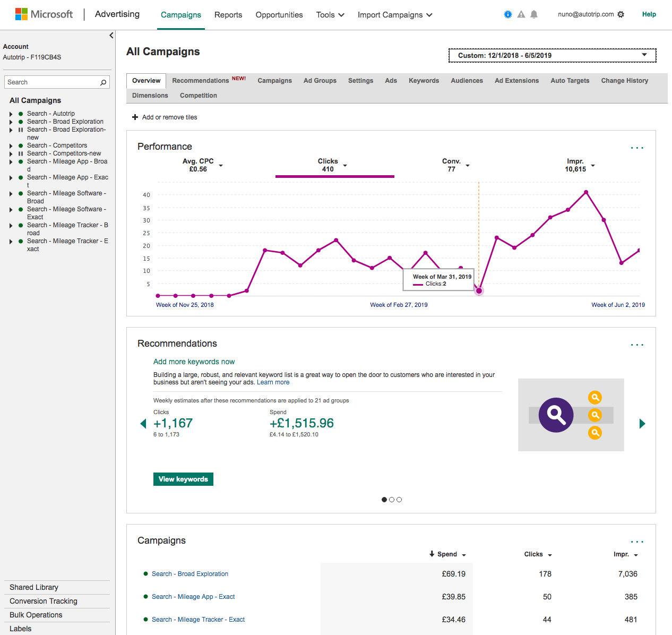Click the View keywords button
This screenshot has width=672, height=635.
pos(183,479)
